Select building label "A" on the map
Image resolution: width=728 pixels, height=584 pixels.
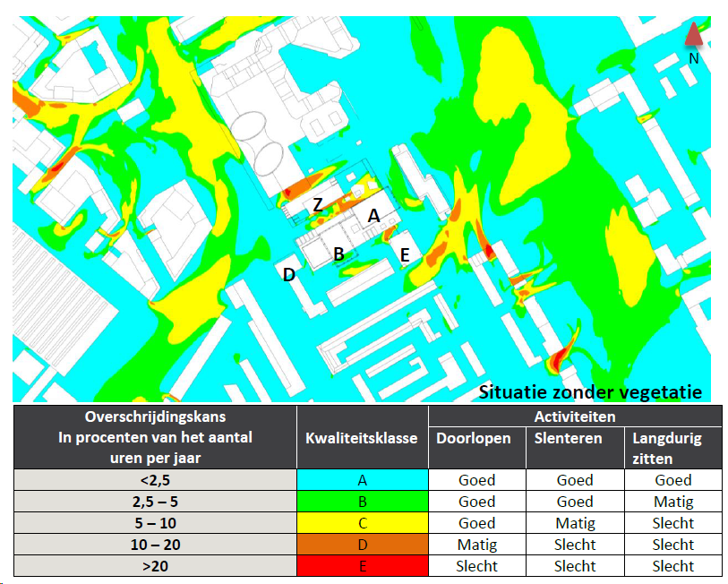tap(373, 216)
